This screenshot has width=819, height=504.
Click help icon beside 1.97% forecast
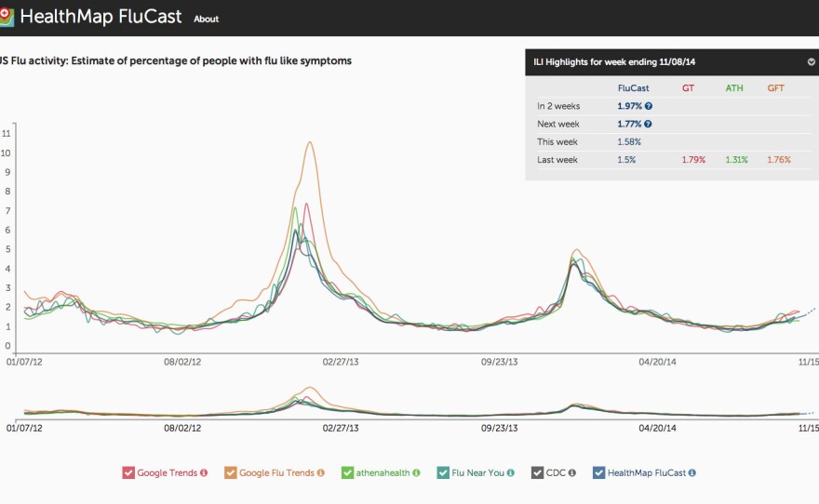[647, 106]
